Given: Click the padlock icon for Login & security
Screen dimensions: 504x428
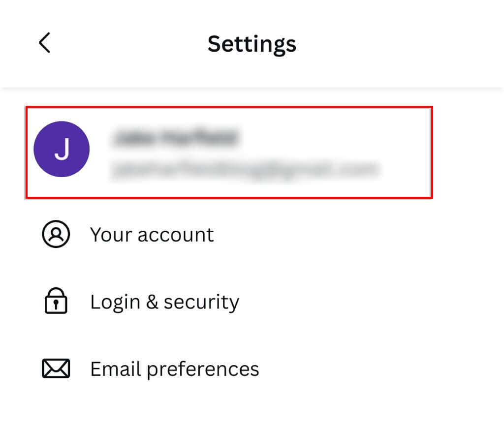Looking at the screenshot, I should [x=56, y=302].
